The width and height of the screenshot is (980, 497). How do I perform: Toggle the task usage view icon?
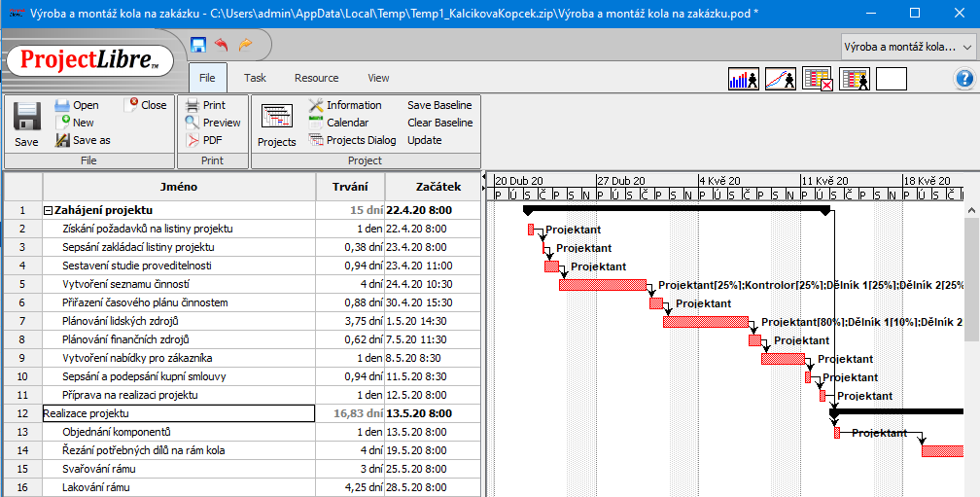pos(817,79)
